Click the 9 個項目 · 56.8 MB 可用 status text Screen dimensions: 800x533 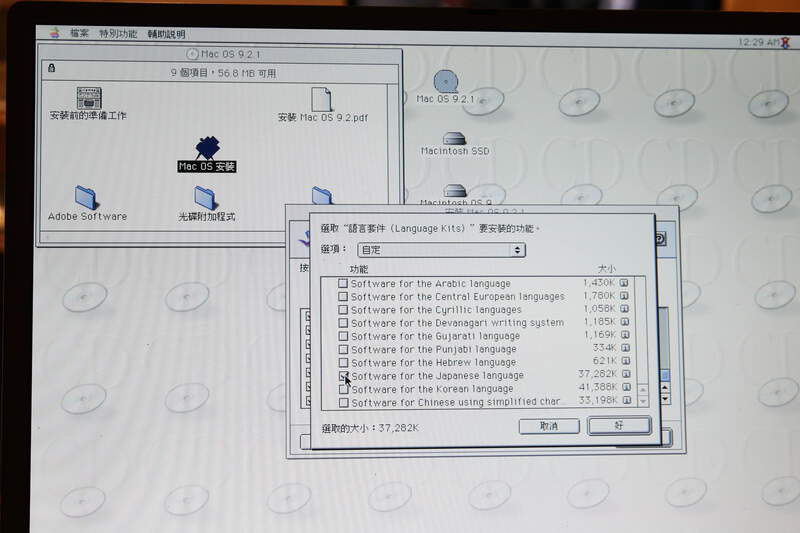coord(223,73)
